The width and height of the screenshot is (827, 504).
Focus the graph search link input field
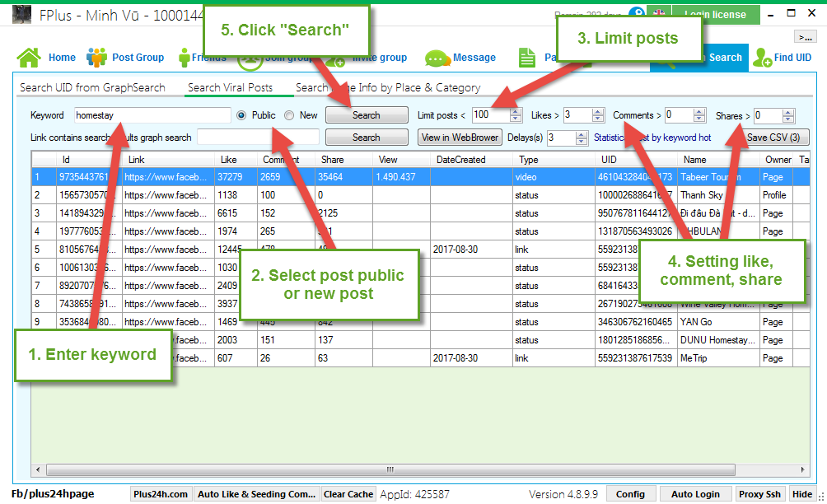point(258,137)
